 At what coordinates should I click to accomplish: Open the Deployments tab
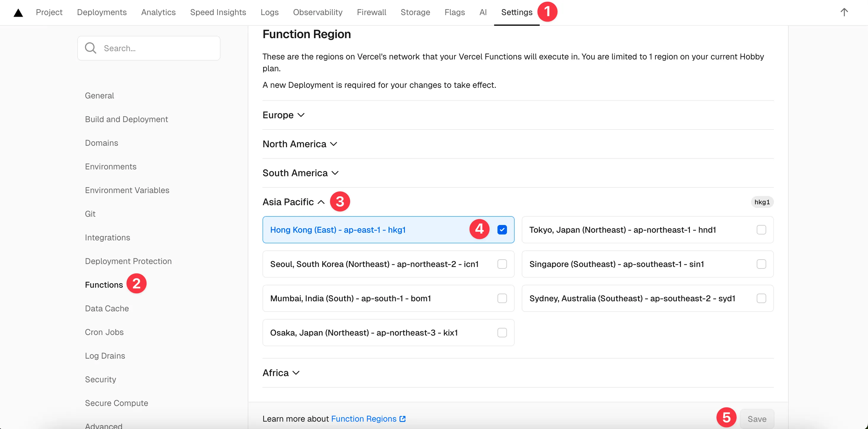pyautogui.click(x=102, y=12)
